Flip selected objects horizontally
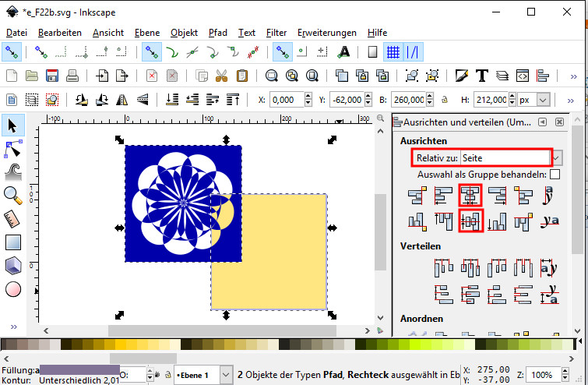 click(x=121, y=100)
